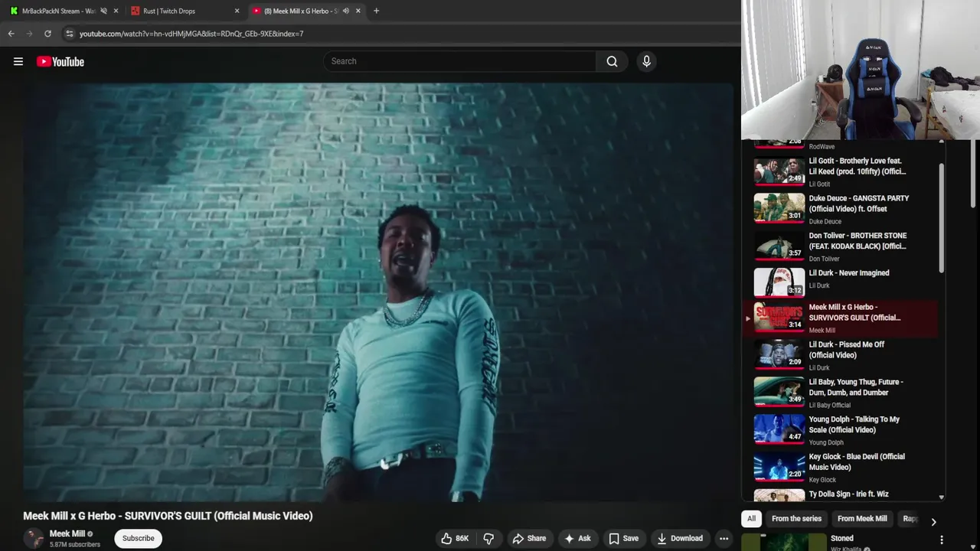Image resolution: width=980 pixels, height=551 pixels.
Task: Play Don Toliver BROTHER STONE thumbnail
Action: (779, 245)
